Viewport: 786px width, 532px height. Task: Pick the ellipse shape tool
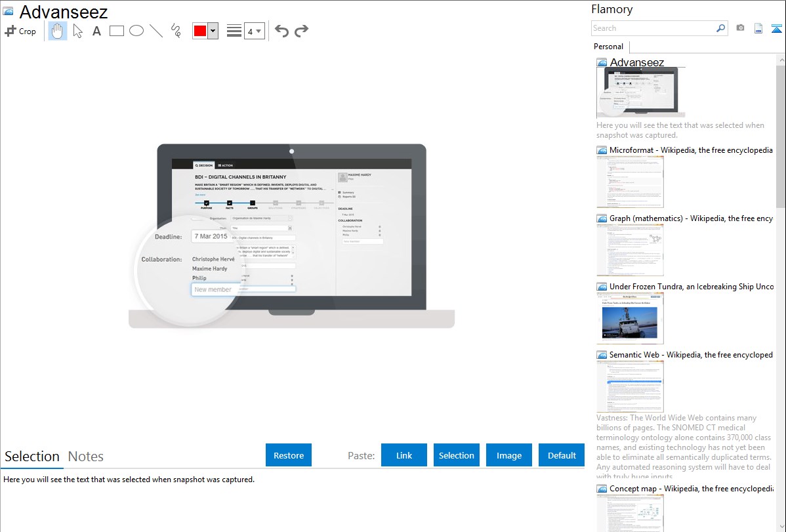pos(136,31)
